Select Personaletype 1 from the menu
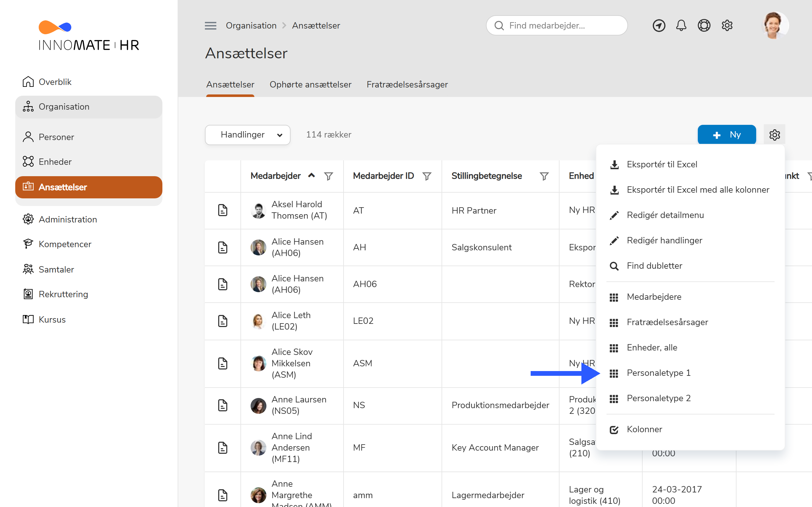This screenshot has width=812, height=507. 659,373
